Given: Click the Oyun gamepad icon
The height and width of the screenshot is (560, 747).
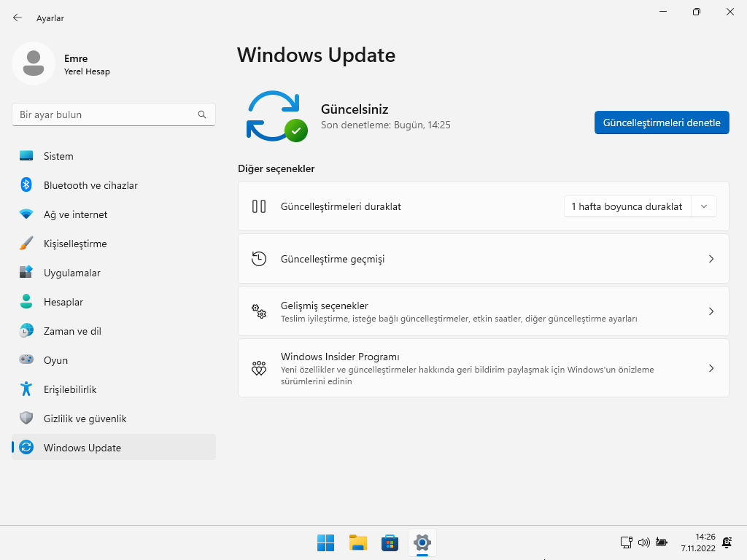Looking at the screenshot, I should pyautogui.click(x=26, y=360).
